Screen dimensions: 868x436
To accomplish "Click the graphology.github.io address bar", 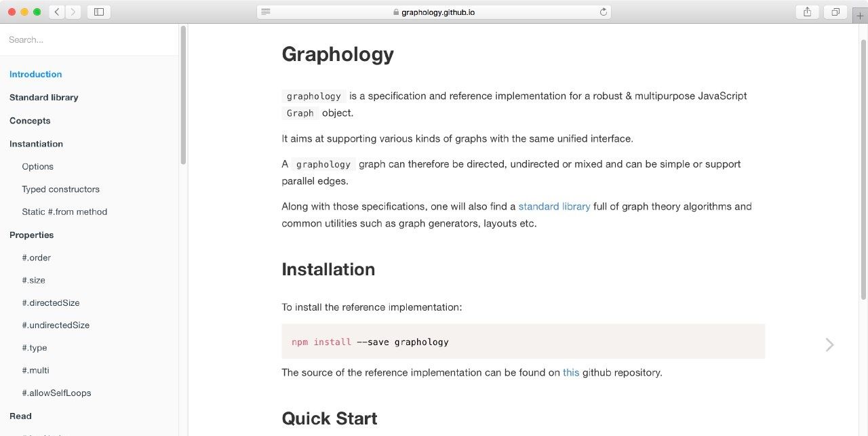I will [434, 12].
